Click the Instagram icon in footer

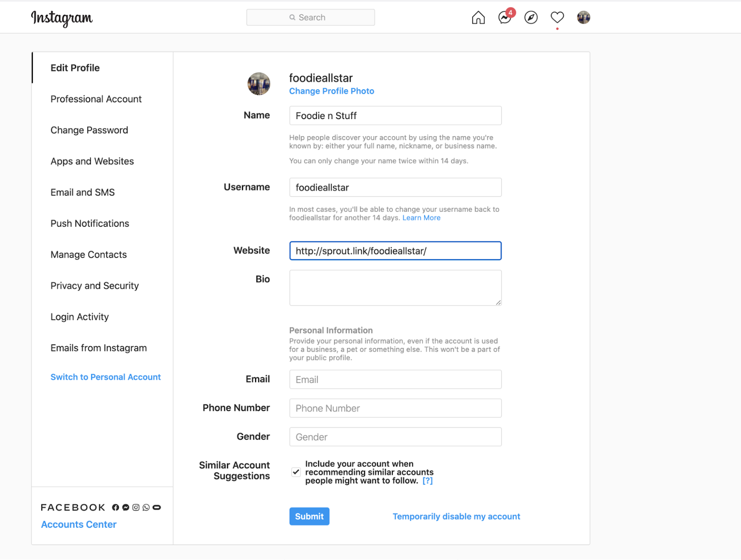click(x=136, y=508)
